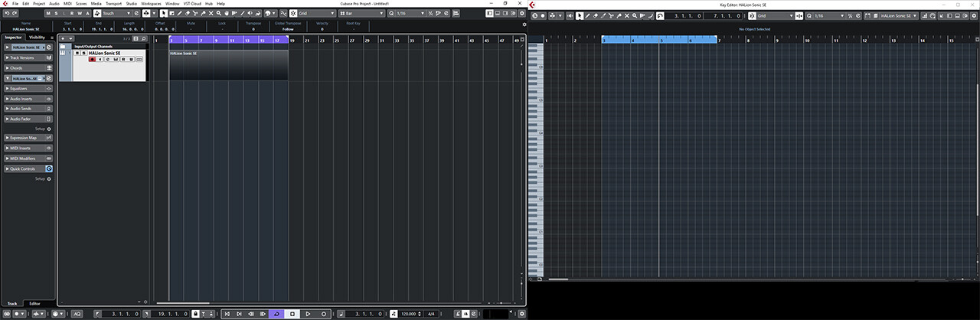Click the transport Record button

pos(324,314)
